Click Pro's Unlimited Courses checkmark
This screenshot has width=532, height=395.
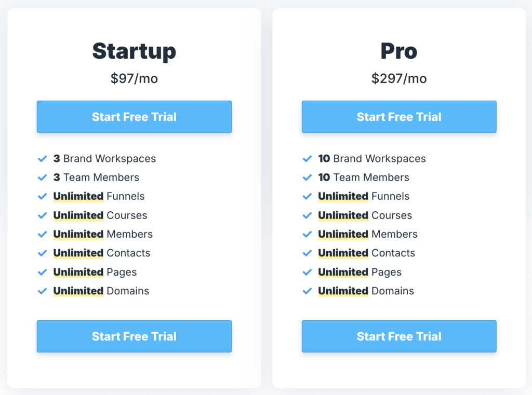coord(307,215)
